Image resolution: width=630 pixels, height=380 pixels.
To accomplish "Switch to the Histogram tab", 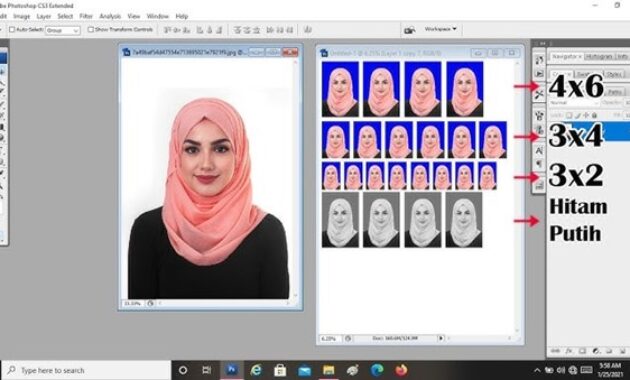I will [x=599, y=57].
